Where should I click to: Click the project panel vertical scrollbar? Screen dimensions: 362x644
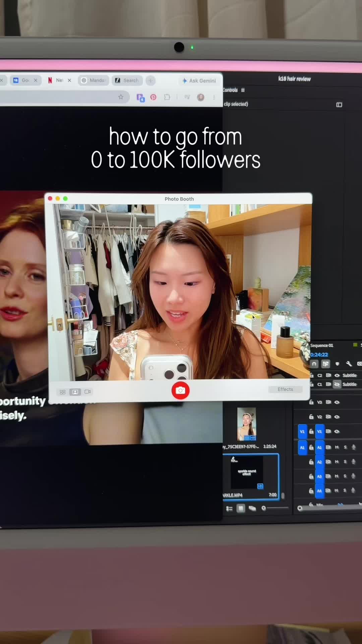point(283,495)
